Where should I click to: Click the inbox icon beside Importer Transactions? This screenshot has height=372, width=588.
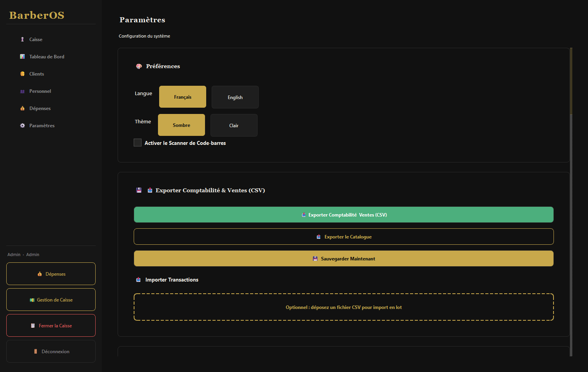click(138, 280)
